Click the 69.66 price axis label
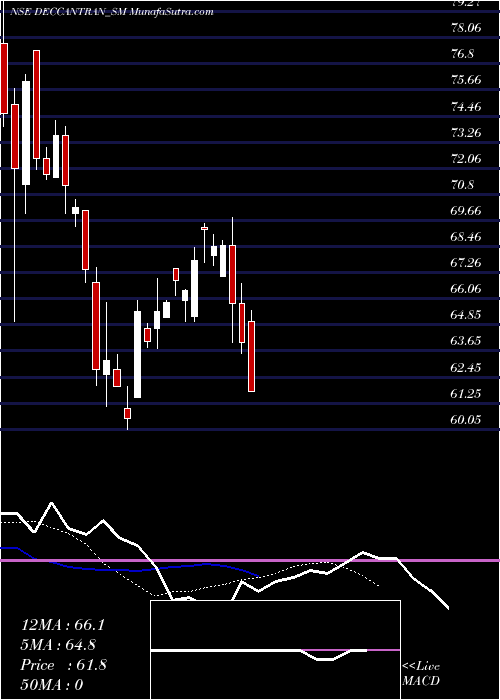The height and width of the screenshot is (700, 500). [466, 211]
